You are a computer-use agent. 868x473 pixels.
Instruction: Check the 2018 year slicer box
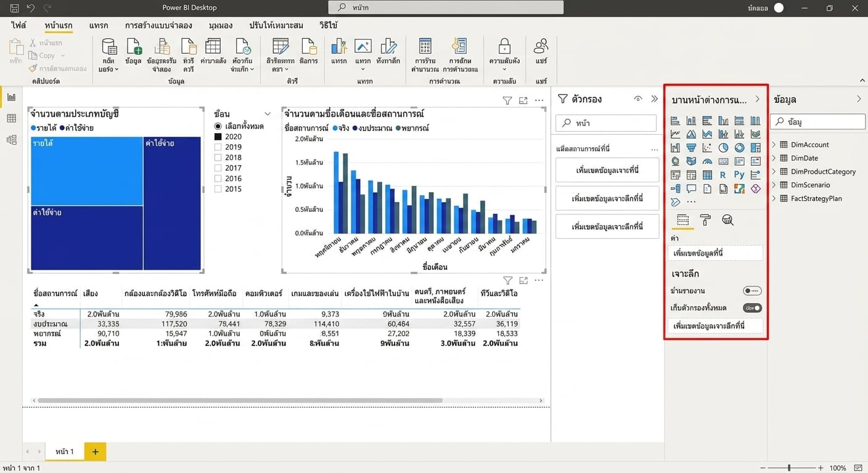pos(218,158)
